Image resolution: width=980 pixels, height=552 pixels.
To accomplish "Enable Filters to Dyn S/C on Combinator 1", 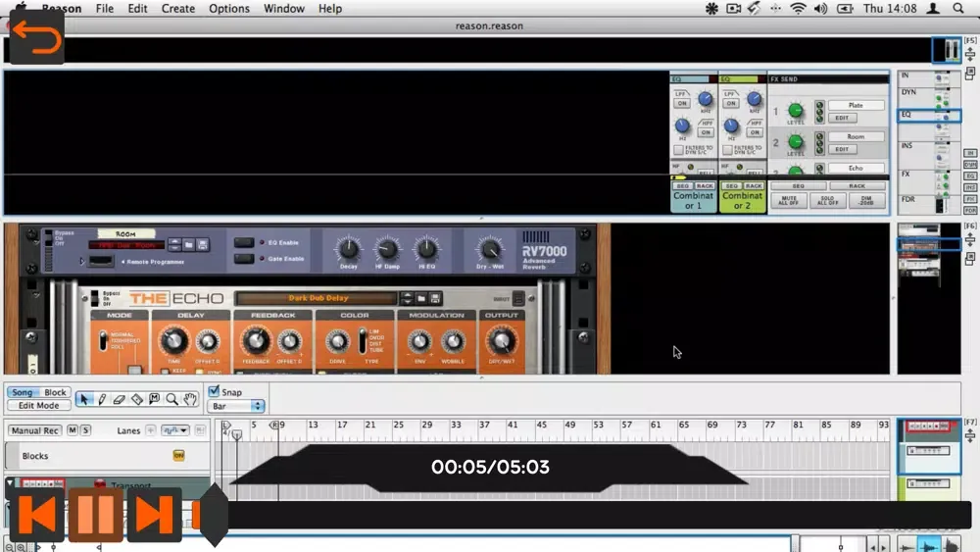I will tap(678, 150).
